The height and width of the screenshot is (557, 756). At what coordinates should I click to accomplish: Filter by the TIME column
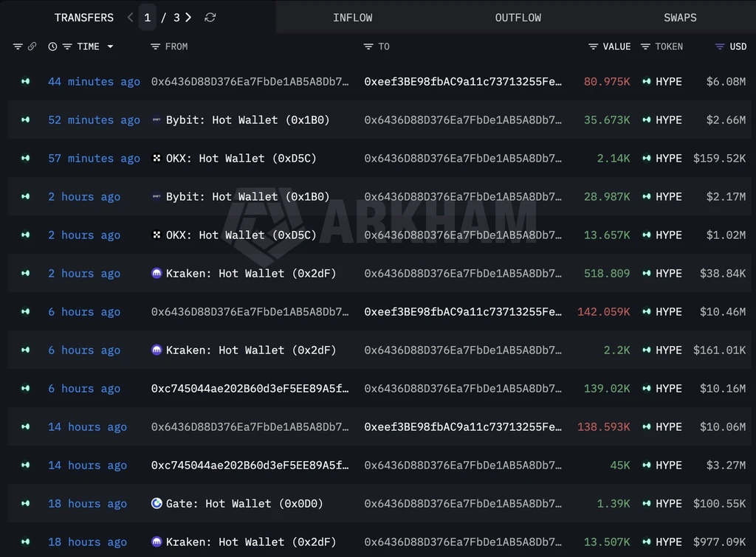67,46
